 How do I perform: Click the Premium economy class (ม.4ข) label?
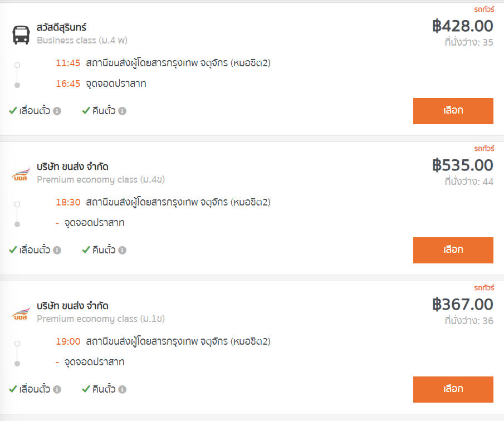coord(101,179)
